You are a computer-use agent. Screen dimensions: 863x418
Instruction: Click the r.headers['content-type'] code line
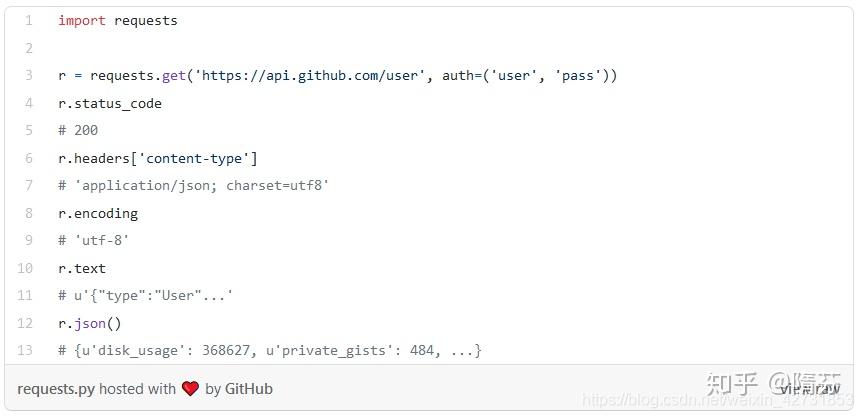[158, 158]
